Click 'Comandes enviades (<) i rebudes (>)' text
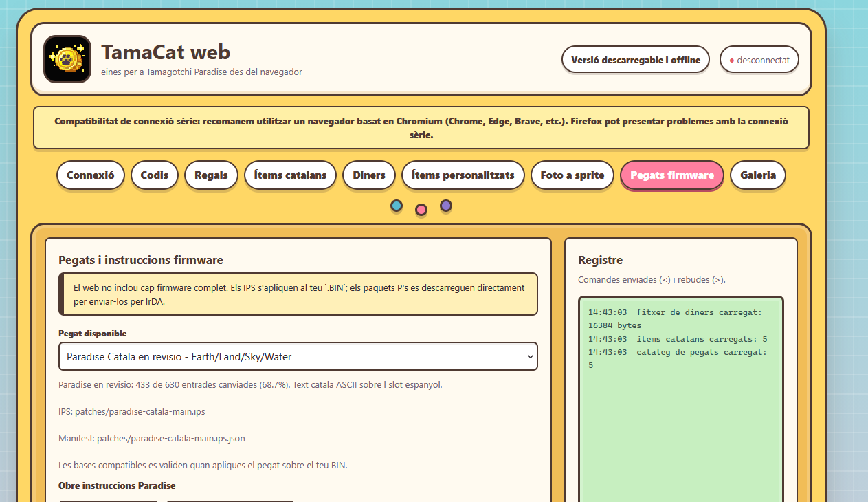This screenshot has width=868, height=502. [652, 280]
